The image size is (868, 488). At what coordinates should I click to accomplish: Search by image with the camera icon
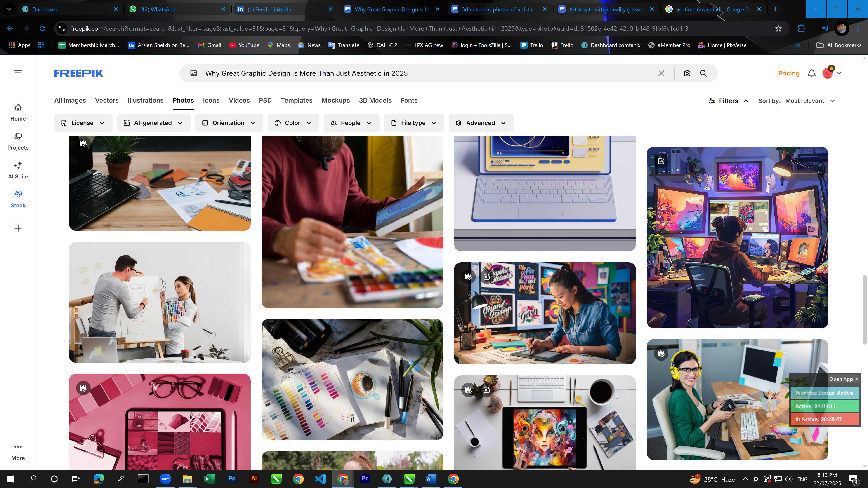(687, 73)
